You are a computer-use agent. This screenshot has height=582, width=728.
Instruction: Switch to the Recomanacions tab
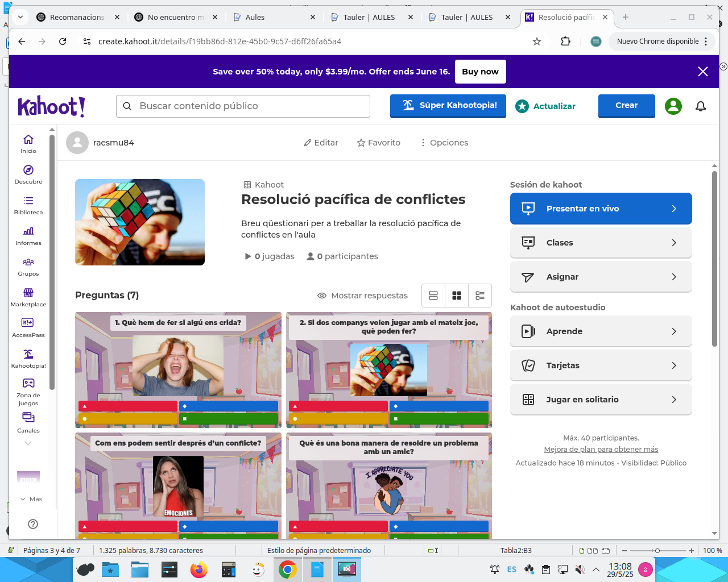pyautogui.click(x=77, y=17)
